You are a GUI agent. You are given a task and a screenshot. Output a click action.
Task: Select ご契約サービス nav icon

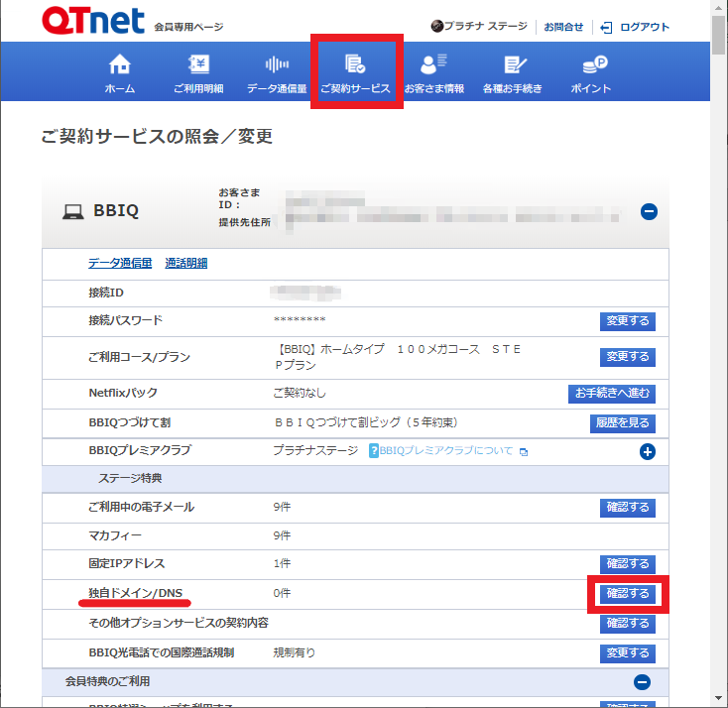click(356, 64)
